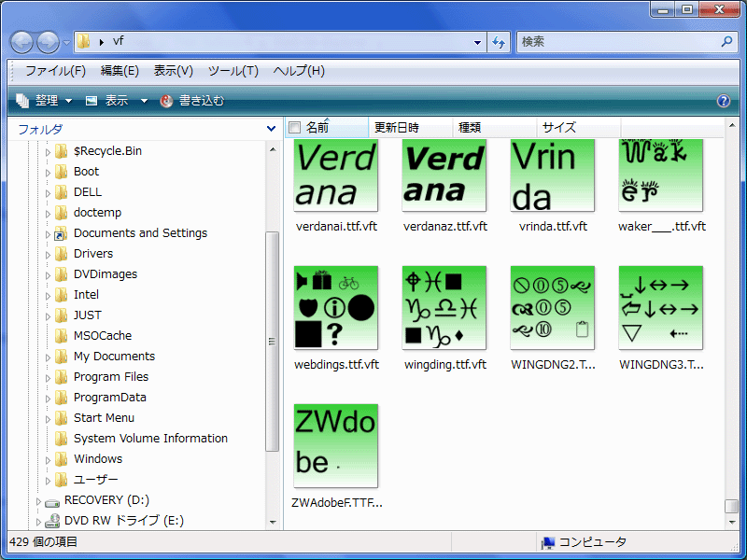This screenshot has width=747, height=560.
Task: Click the file list scroll-up arrow
Action: pyautogui.click(x=731, y=125)
